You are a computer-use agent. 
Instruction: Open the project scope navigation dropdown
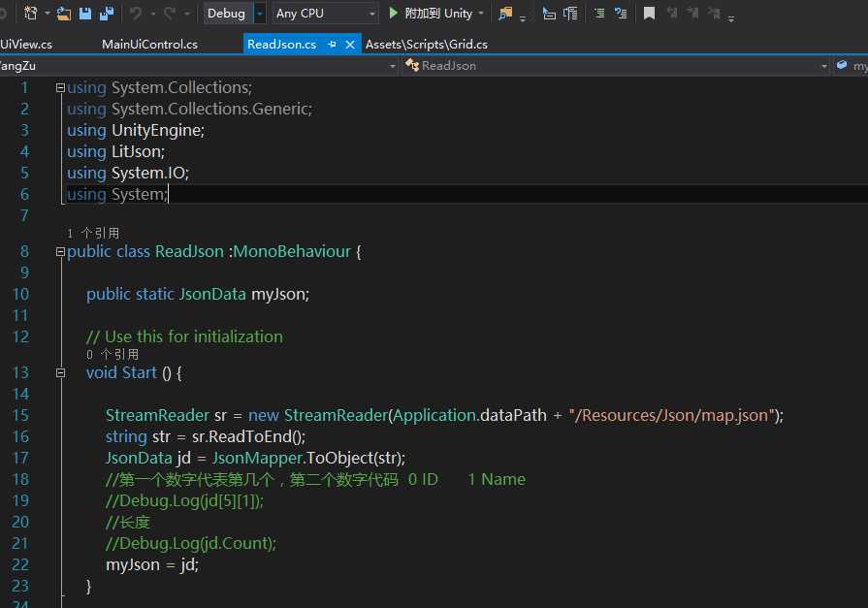393,66
